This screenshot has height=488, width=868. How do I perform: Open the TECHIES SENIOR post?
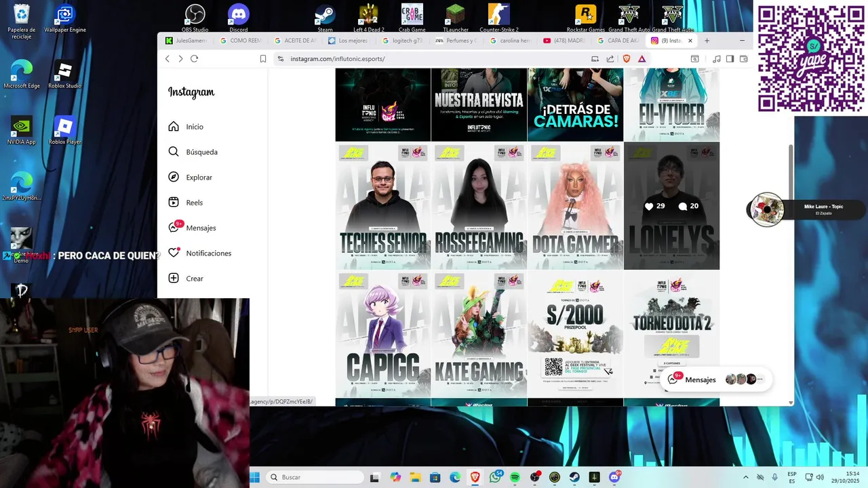click(x=383, y=206)
